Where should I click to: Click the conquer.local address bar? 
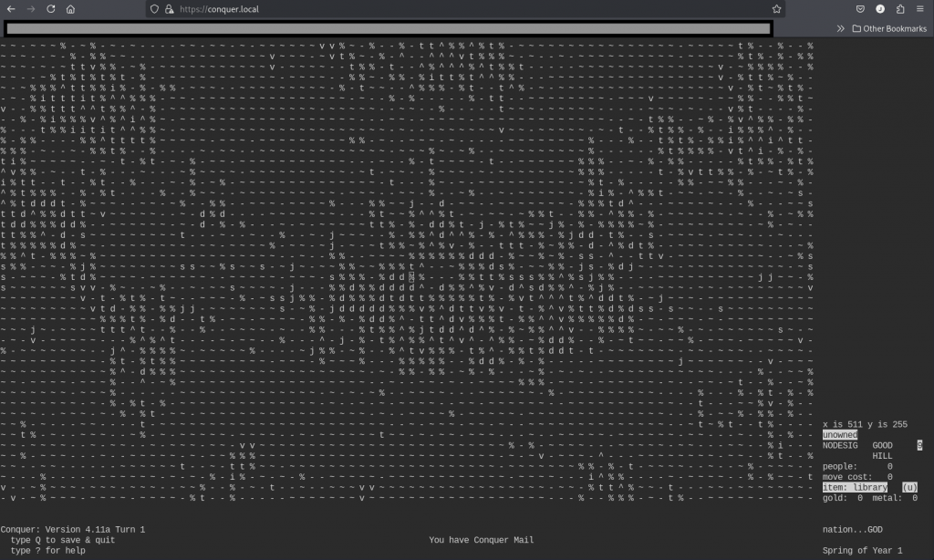[456, 8]
